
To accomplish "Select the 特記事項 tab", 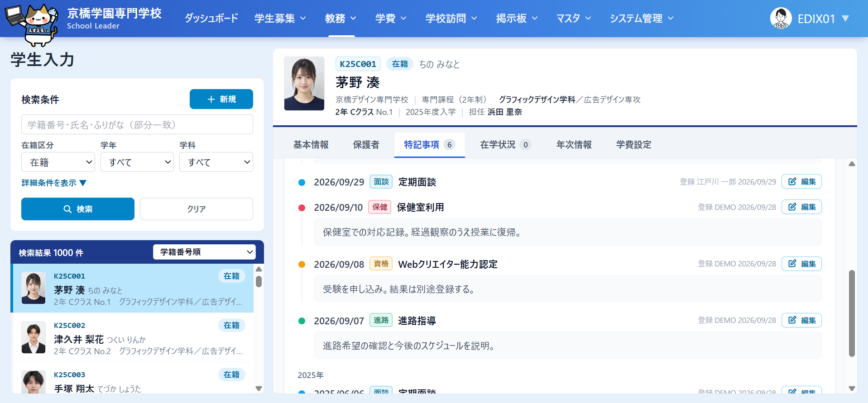I will (x=429, y=145).
